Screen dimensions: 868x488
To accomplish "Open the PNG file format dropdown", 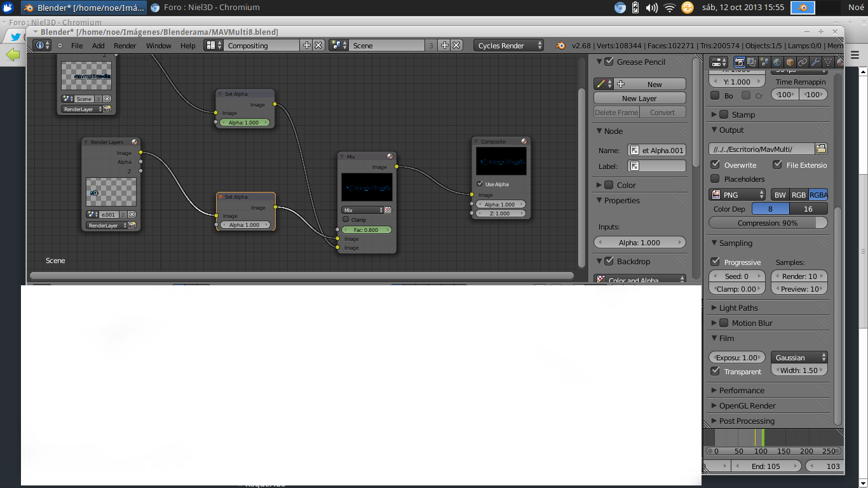I will pos(738,195).
